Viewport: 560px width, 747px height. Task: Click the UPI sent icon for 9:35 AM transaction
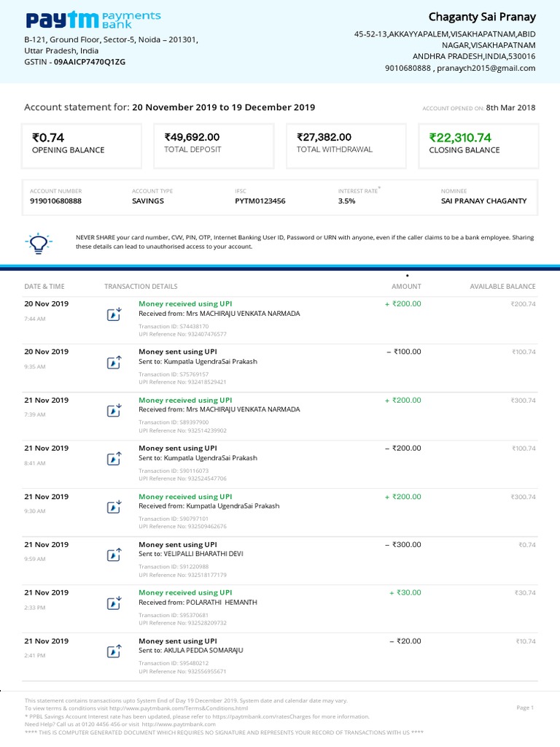coord(114,363)
